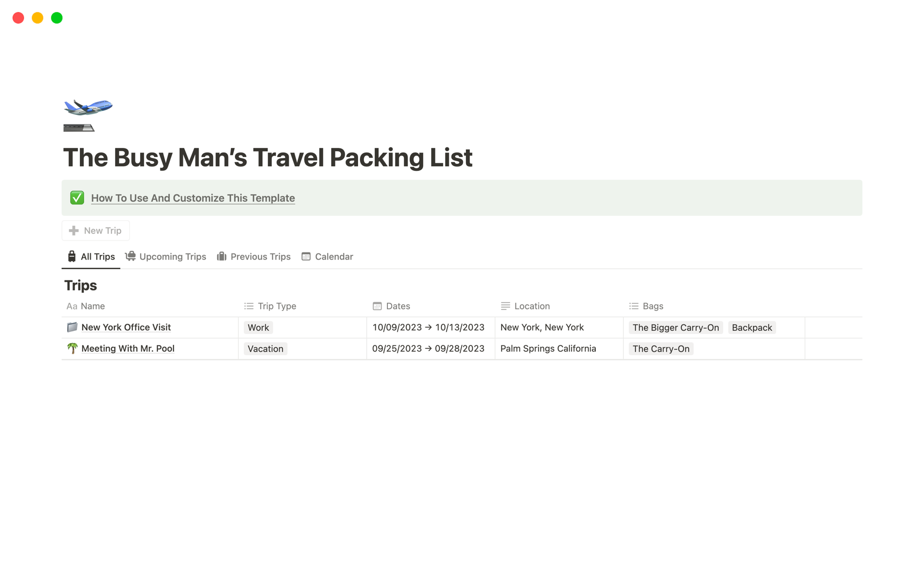Click the Palm Springs California location cell
This screenshot has width=924, height=578.
coord(548,348)
